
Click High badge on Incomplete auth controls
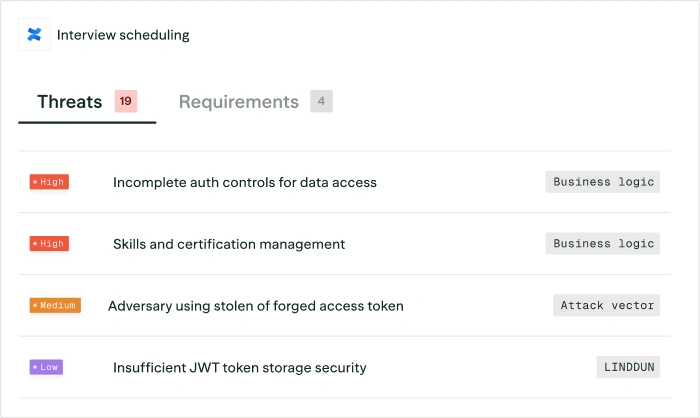point(49,182)
